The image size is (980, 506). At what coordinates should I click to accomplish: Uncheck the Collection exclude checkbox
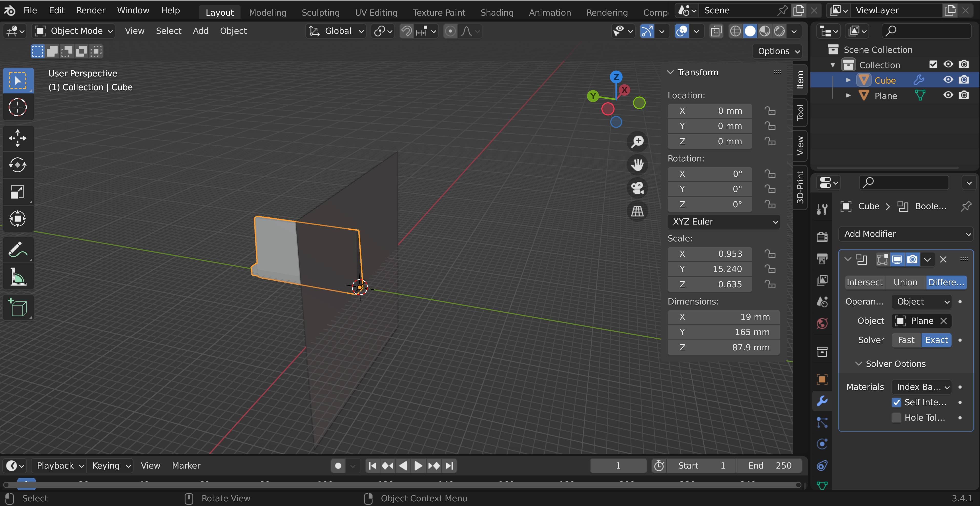coord(933,64)
